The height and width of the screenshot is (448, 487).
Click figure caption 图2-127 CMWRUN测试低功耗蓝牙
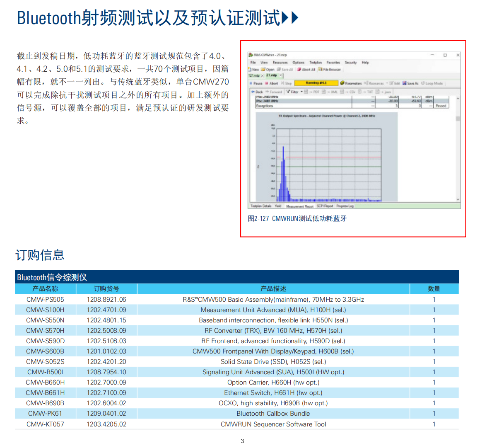click(x=297, y=218)
